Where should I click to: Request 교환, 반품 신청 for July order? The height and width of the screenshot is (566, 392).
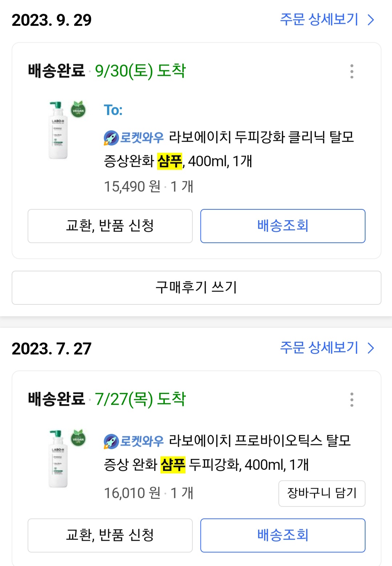pos(110,535)
